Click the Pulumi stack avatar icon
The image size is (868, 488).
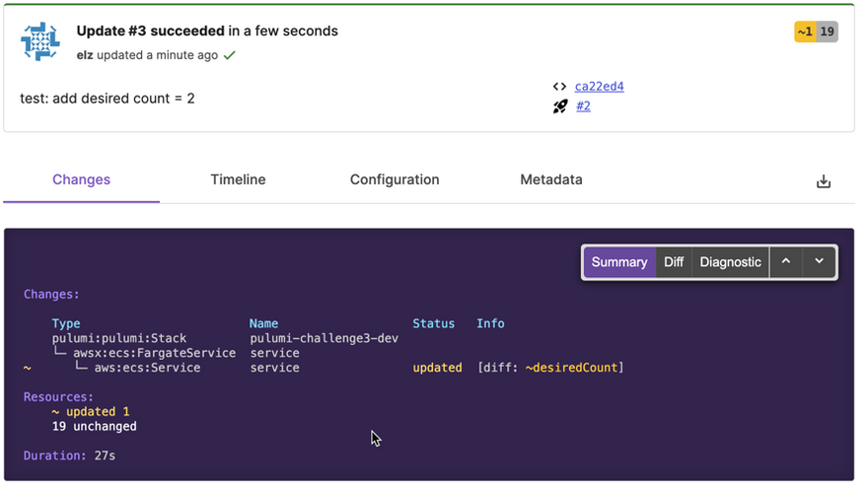pos(40,41)
